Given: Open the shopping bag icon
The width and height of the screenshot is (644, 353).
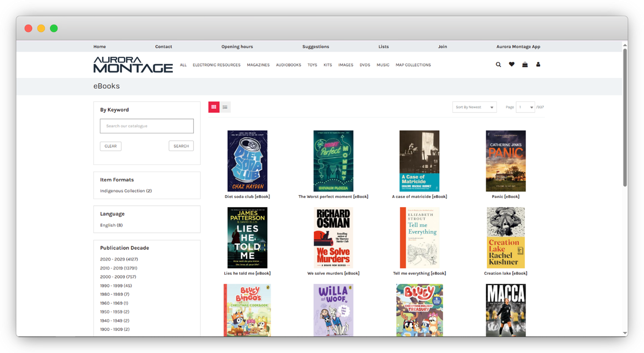Looking at the screenshot, I should (525, 65).
